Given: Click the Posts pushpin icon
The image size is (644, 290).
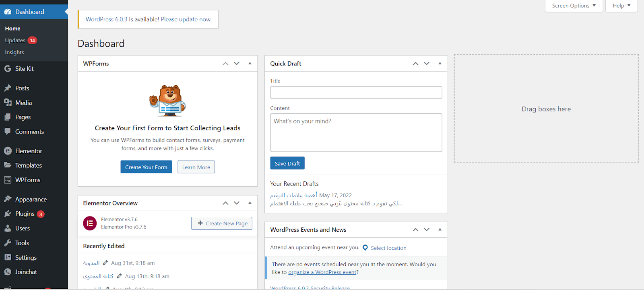Looking at the screenshot, I should pos(8,88).
